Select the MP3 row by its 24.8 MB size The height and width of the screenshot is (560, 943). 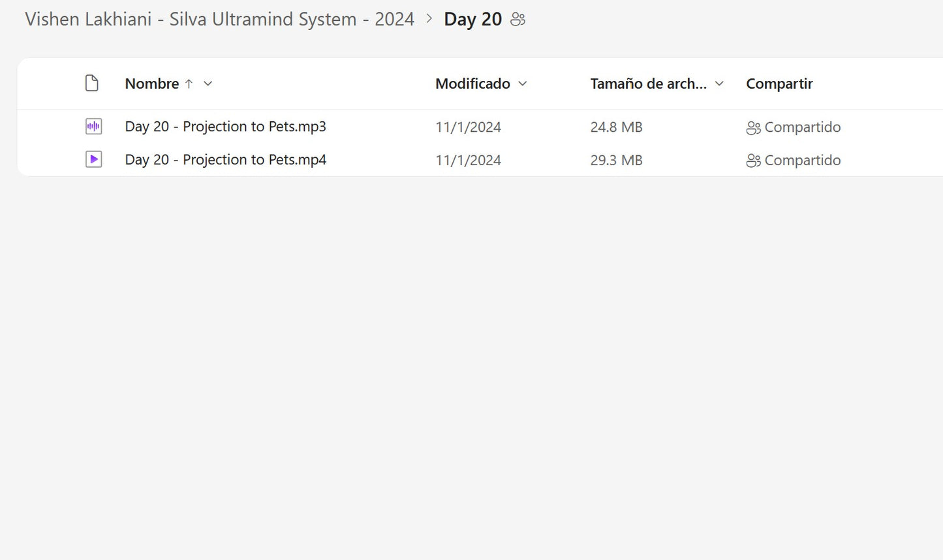point(616,127)
